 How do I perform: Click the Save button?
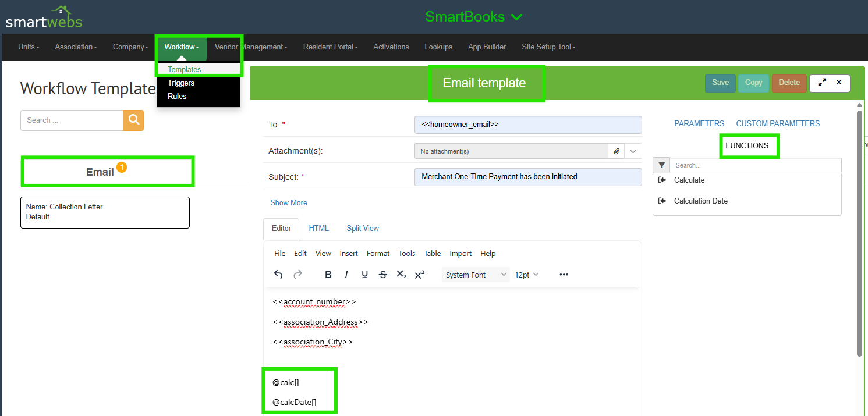coord(720,83)
